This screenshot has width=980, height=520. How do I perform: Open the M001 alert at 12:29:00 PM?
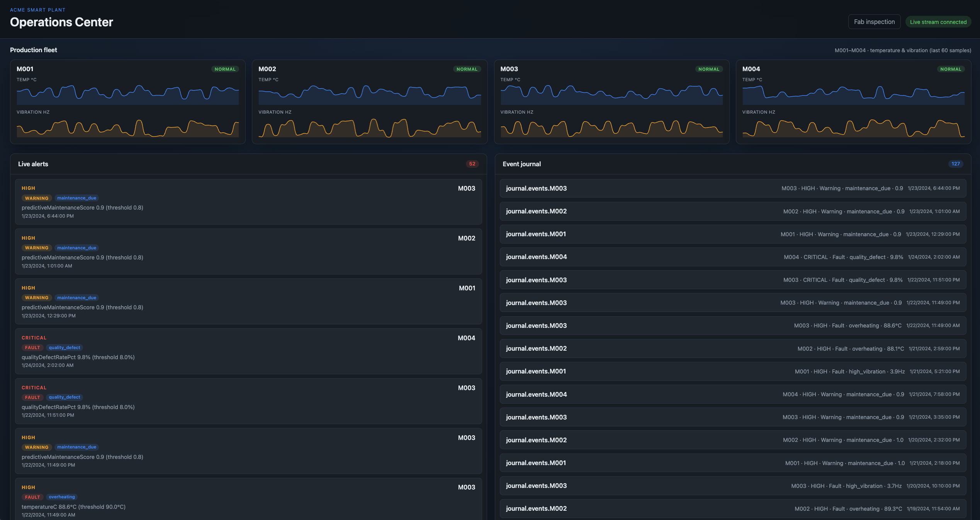[248, 302]
